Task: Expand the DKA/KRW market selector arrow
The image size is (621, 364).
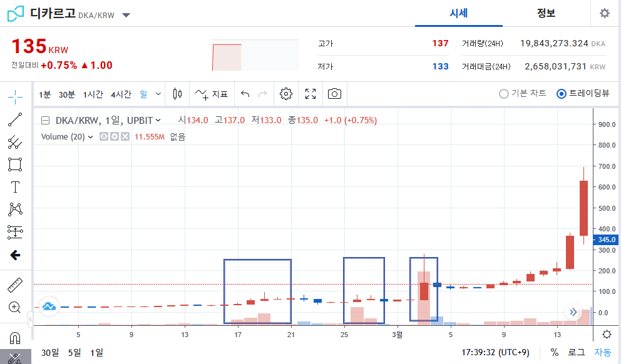Action: click(x=126, y=16)
